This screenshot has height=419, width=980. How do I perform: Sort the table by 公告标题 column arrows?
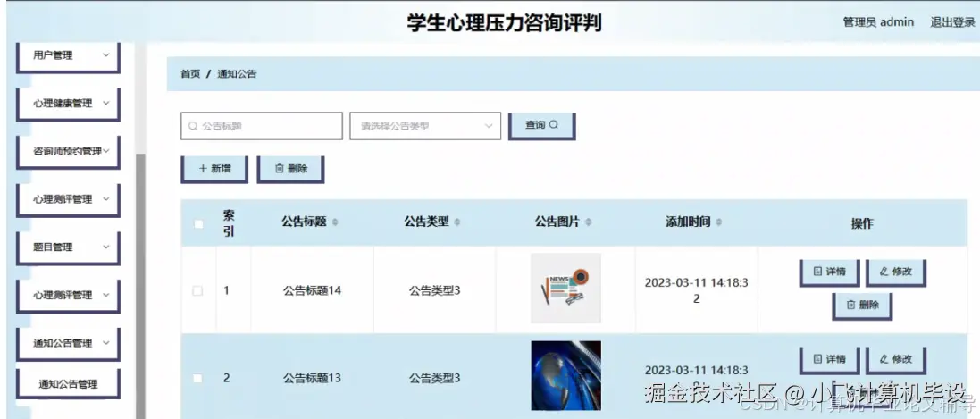pos(335,222)
